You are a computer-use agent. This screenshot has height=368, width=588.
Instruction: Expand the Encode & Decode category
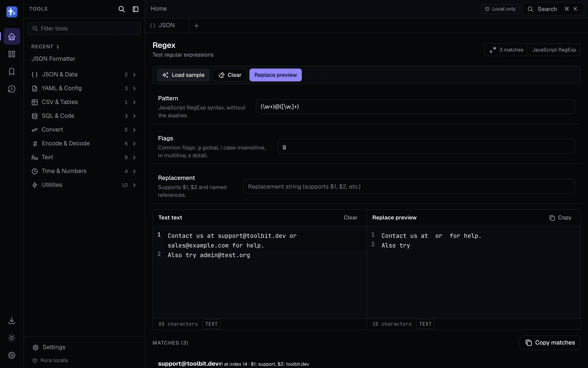pos(84,144)
